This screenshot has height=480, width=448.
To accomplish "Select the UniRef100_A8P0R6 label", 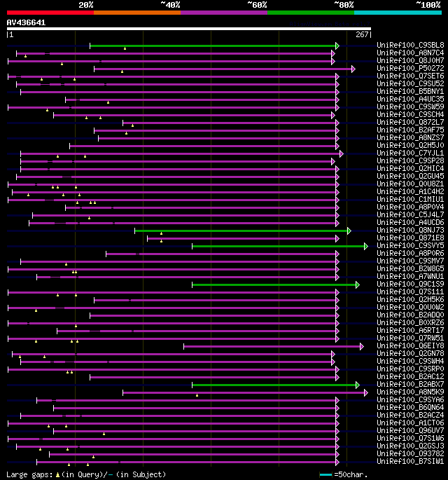I will 410,254.
